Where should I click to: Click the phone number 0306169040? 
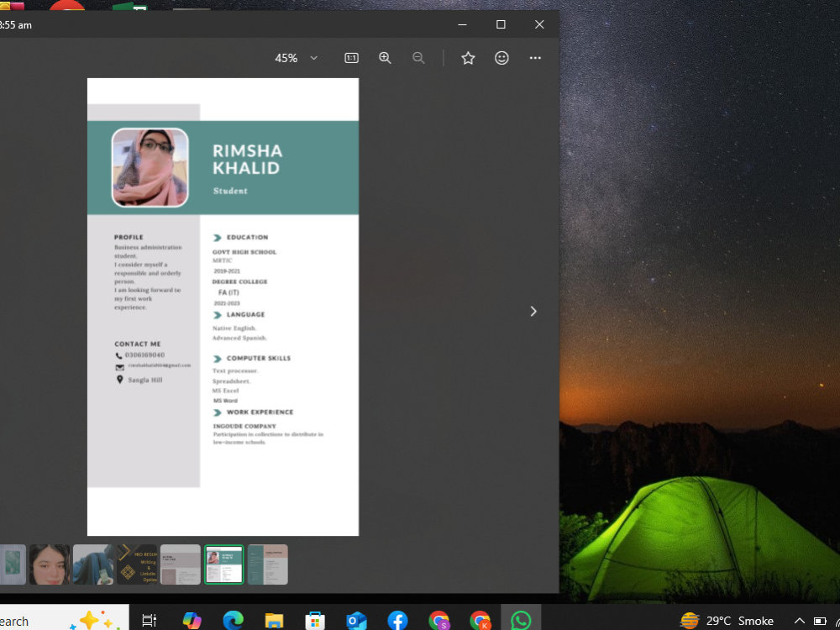pos(144,355)
